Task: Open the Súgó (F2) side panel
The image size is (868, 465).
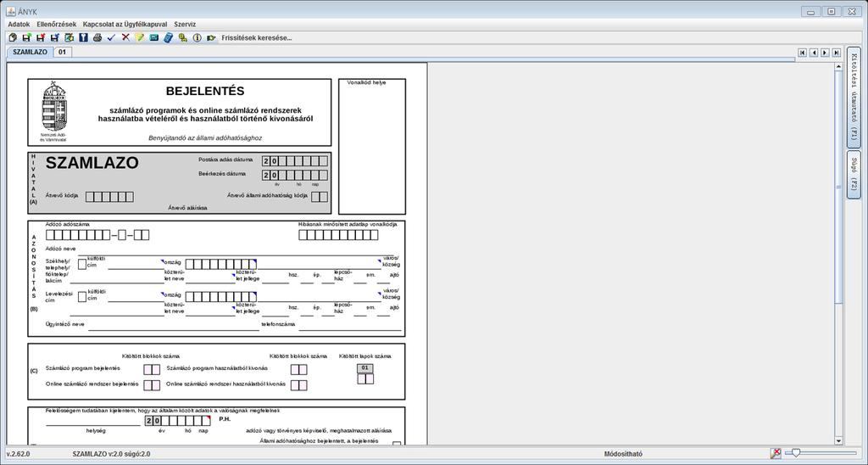Action: [854, 174]
